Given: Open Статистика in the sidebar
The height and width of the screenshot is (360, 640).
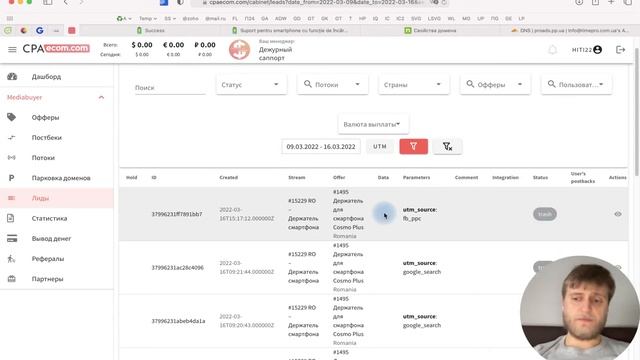Looking at the screenshot, I should 57,218.
